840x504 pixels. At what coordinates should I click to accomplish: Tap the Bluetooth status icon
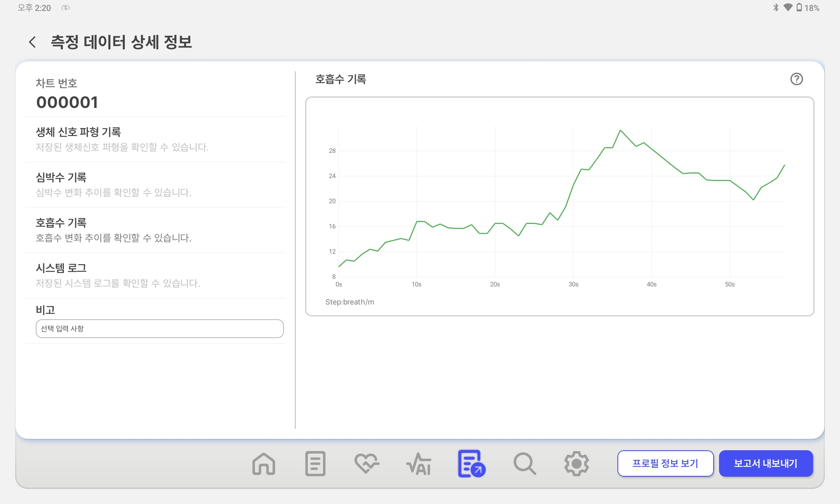tap(776, 8)
